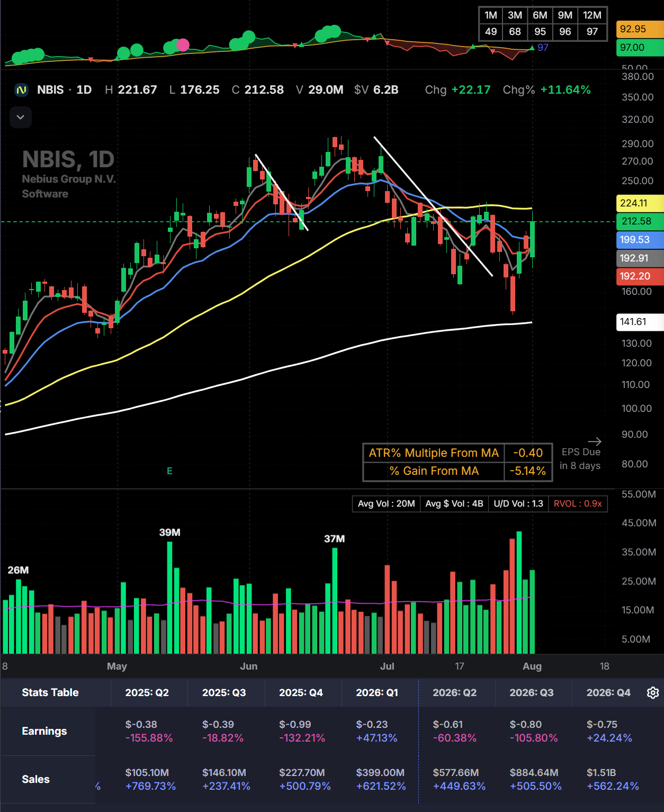This screenshot has width=664, height=812.
Task: Click the +769.73% sales growth cell
Action: click(150, 786)
